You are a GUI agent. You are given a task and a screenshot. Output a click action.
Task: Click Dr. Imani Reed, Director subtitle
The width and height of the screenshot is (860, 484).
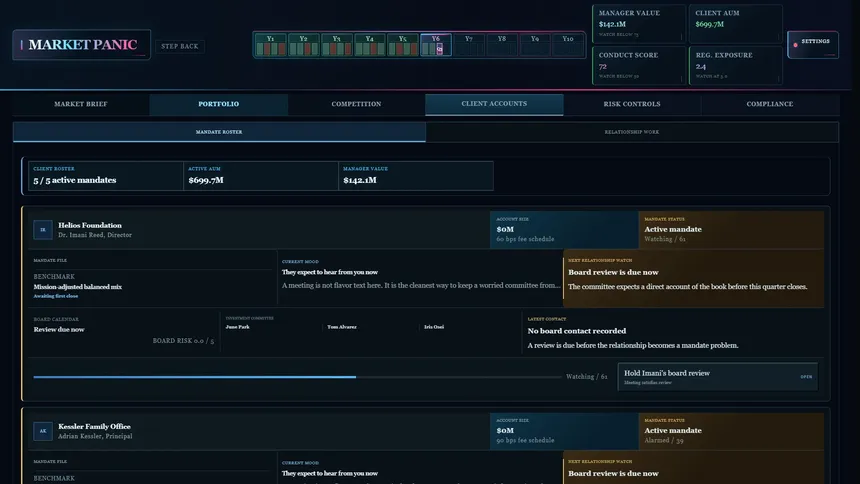(x=95, y=235)
